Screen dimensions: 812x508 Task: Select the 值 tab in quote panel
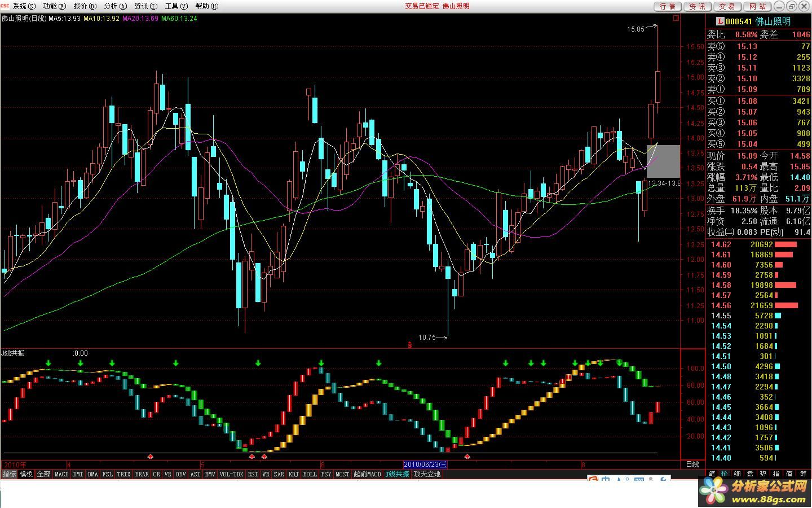click(x=789, y=474)
